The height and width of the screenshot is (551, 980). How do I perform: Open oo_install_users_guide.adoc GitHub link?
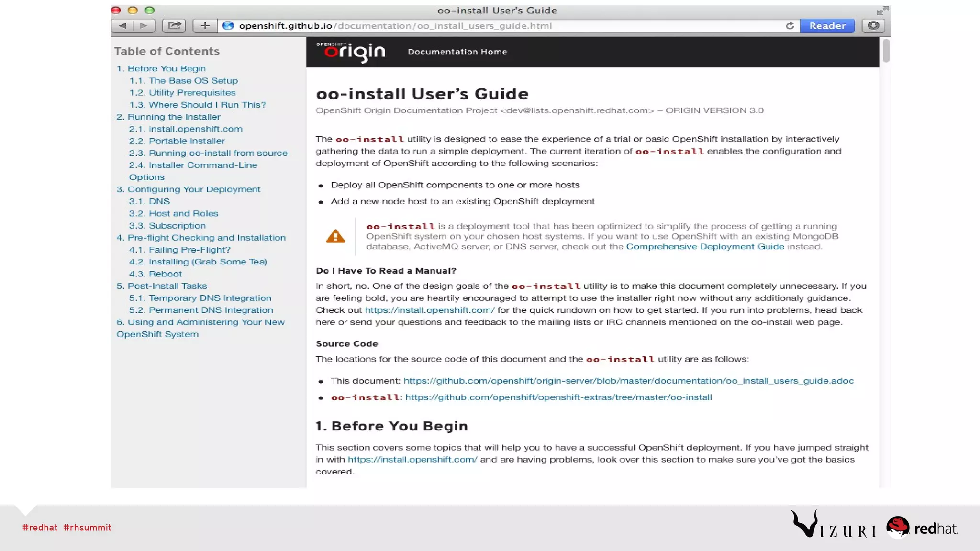(x=628, y=381)
